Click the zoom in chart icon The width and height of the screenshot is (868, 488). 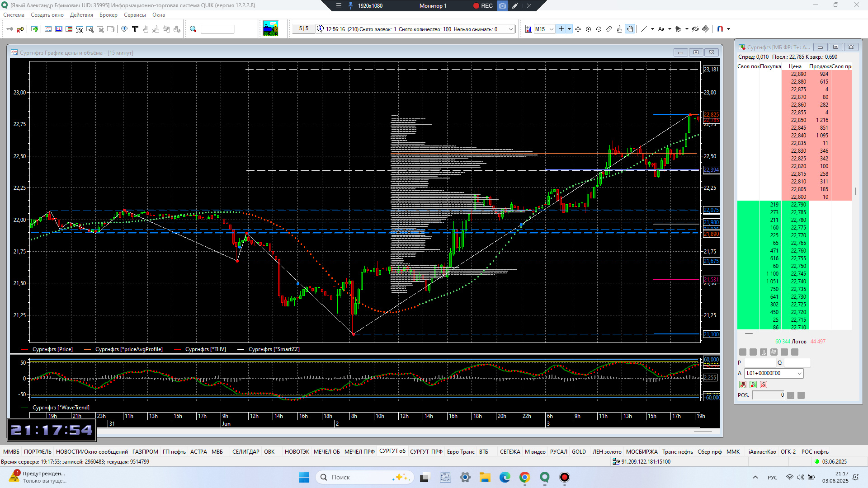588,29
